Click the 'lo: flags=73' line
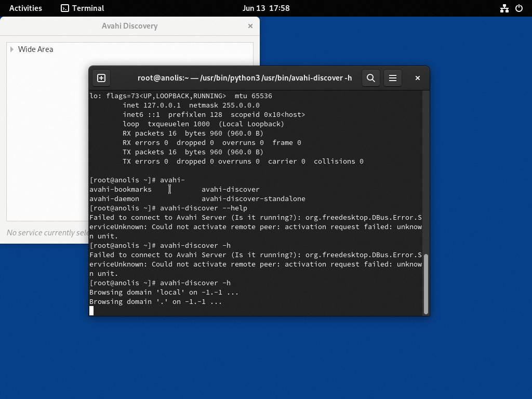This screenshot has height=399, width=532. click(181, 96)
